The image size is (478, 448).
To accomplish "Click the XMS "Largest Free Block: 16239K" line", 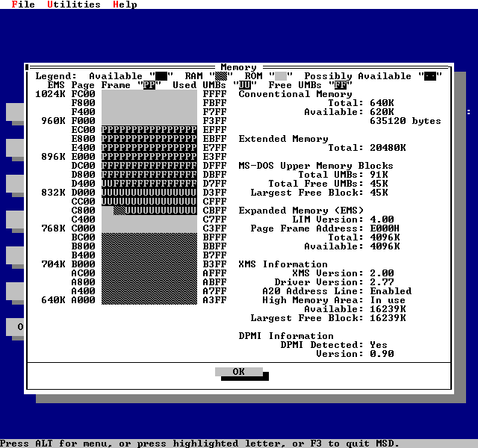I will pyautogui.click(x=328, y=318).
